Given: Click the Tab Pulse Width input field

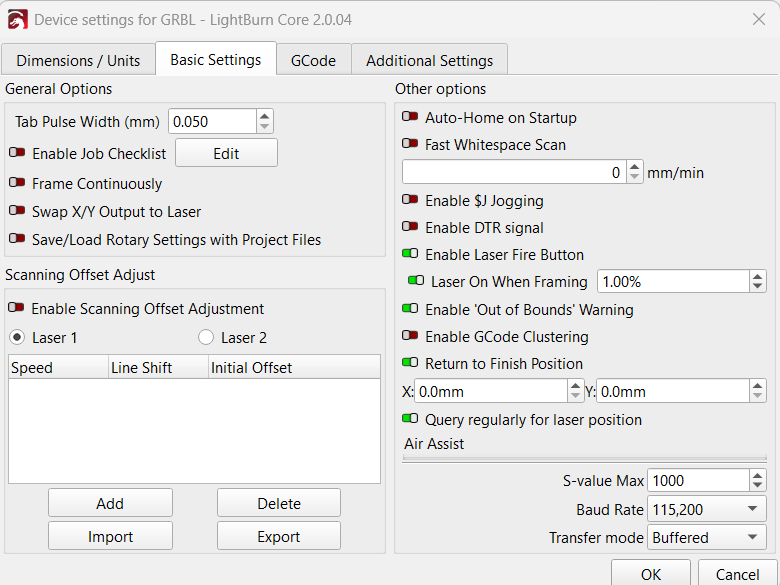Looking at the screenshot, I should [x=212, y=122].
